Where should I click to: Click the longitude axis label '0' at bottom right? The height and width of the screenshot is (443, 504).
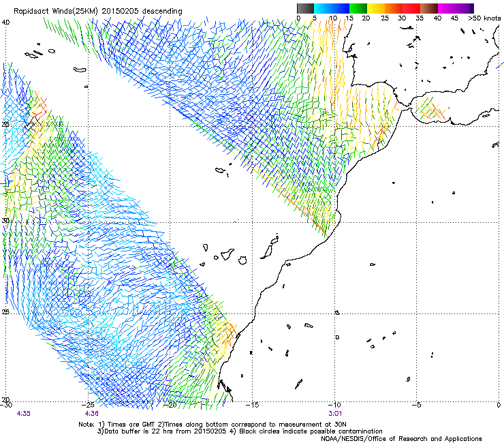point(499,405)
